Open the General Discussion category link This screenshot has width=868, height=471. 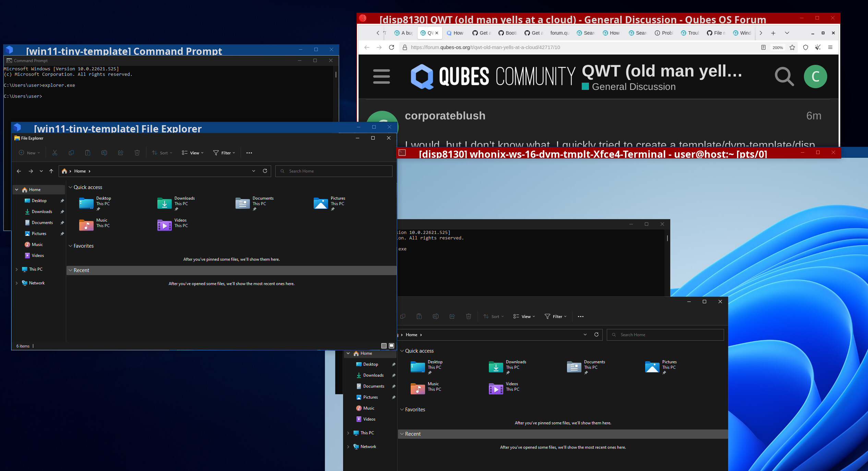tap(629, 87)
